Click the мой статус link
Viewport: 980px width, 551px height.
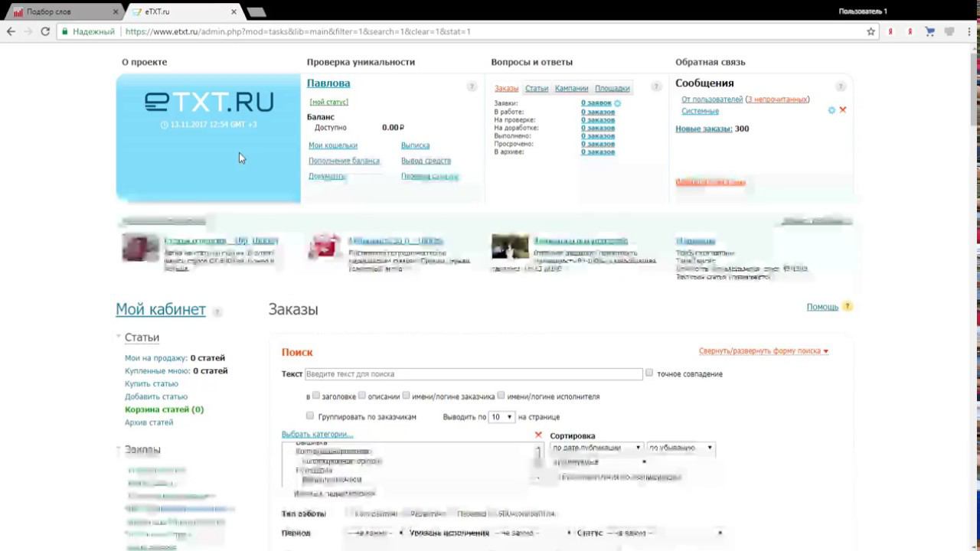(328, 102)
